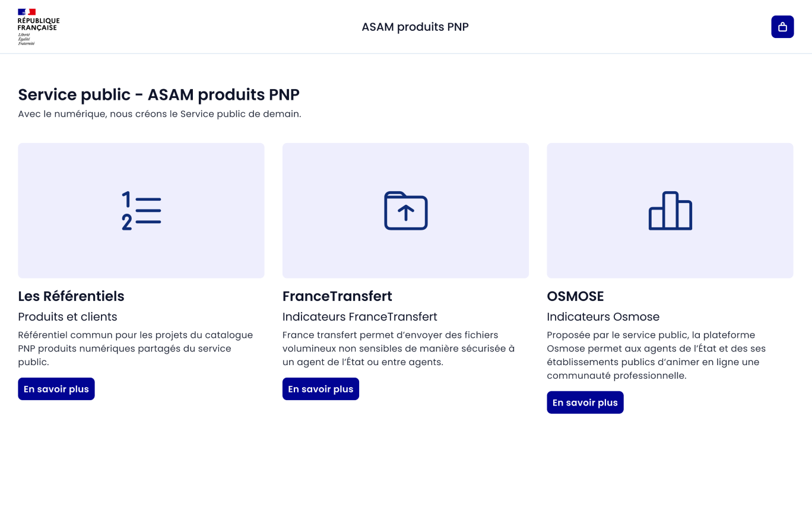Screen dimensions: 812x507
Task: Click the Service public - ASAM produits PNP heading
Action: [x=158, y=94]
